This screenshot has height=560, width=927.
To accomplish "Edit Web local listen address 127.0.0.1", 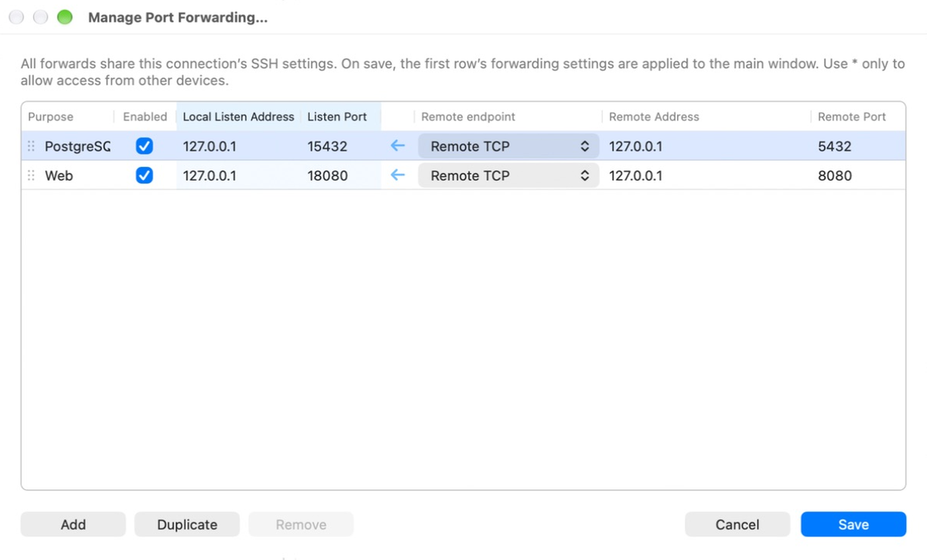I will click(209, 176).
